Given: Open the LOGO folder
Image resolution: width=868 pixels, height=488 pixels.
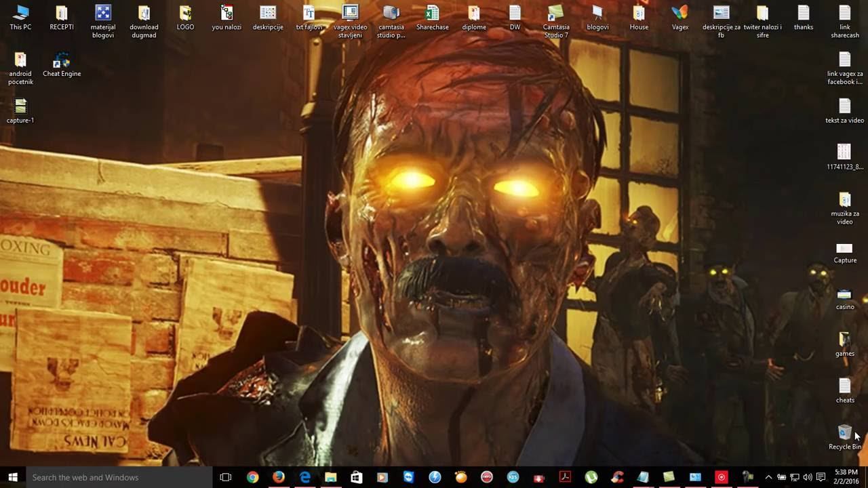Looking at the screenshot, I should tap(185, 18).
